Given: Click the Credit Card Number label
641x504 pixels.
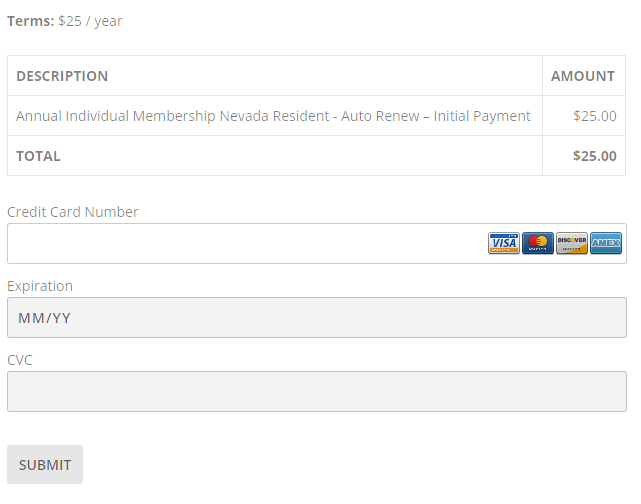Looking at the screenshot, I should [x=73, y=212].
